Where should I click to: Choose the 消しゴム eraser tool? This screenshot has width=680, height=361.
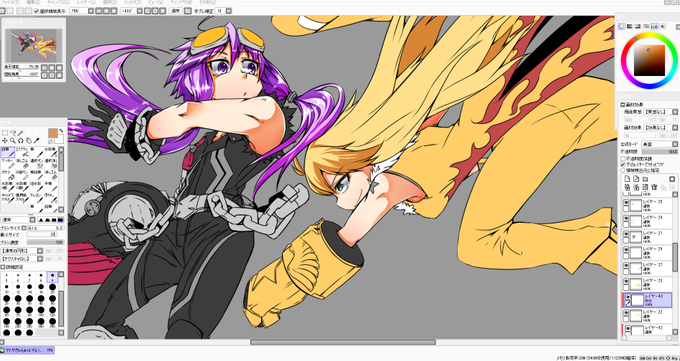tap(22, 163)
